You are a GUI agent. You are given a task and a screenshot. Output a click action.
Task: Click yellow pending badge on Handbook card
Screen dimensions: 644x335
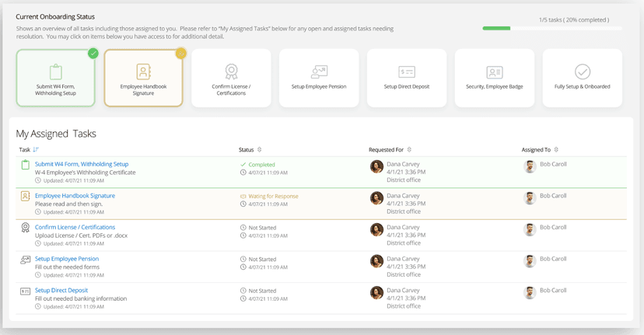click(181, 54)
